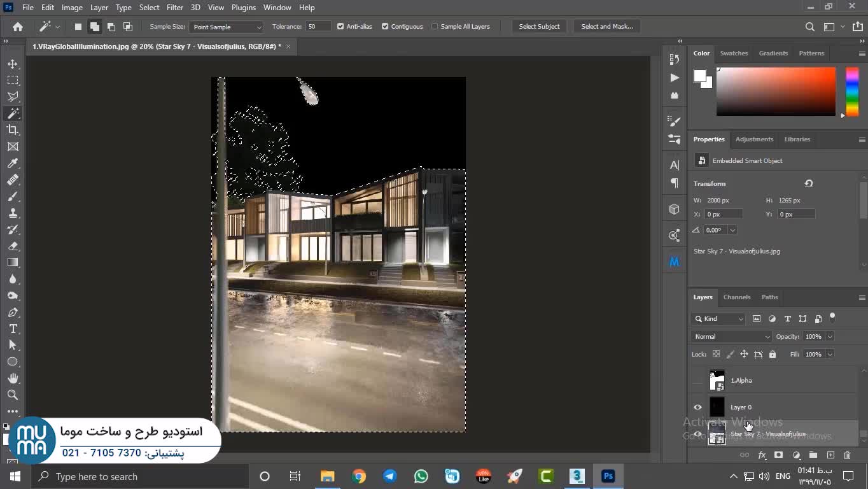This screenshot has height=489, width=868.
Task: Open the Filter menu
Action: [x=174, y=8]
